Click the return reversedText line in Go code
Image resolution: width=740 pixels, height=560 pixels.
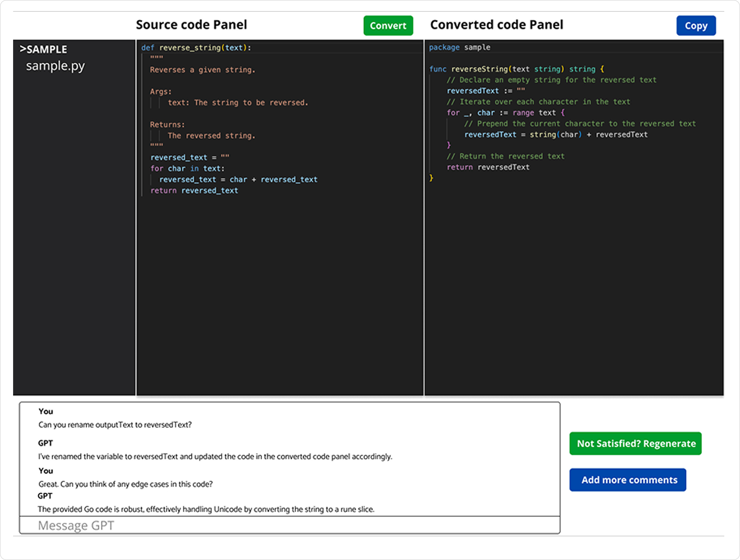point(488,167)
